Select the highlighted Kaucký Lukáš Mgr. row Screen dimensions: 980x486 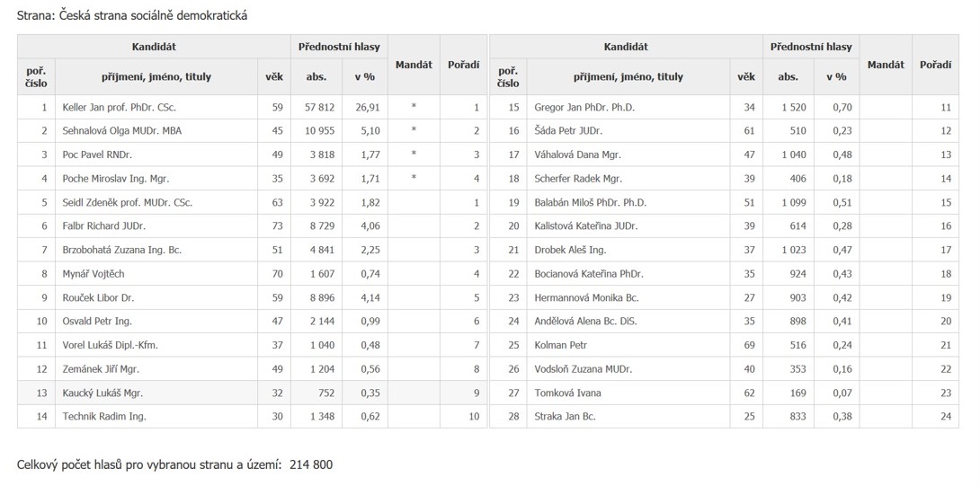pos(102,393)
